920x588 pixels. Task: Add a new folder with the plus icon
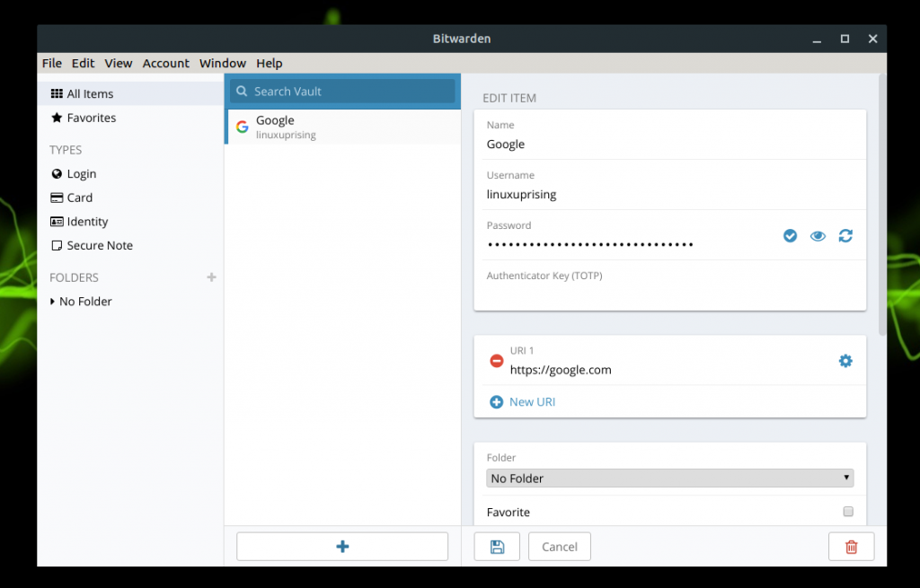point(210,277)
